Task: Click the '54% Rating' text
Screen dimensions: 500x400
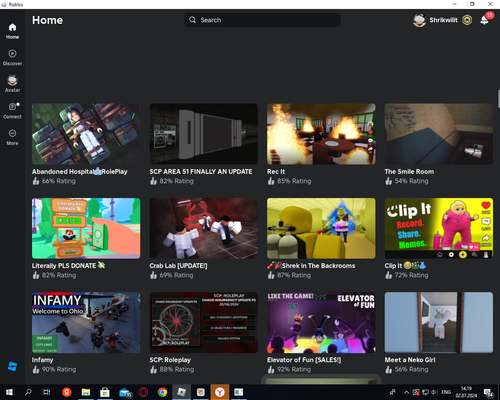Action: click(x=411, y=181)
